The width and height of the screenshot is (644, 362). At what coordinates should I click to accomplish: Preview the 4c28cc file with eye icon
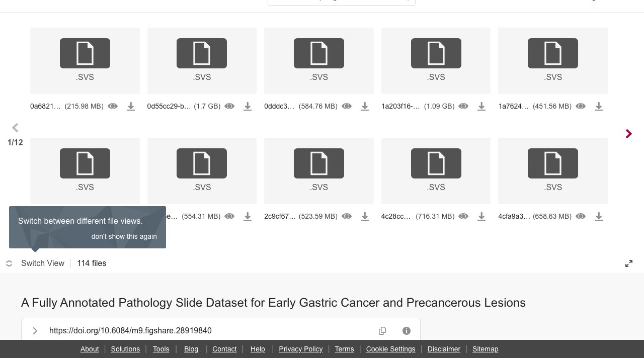click(x=463, y=217)
